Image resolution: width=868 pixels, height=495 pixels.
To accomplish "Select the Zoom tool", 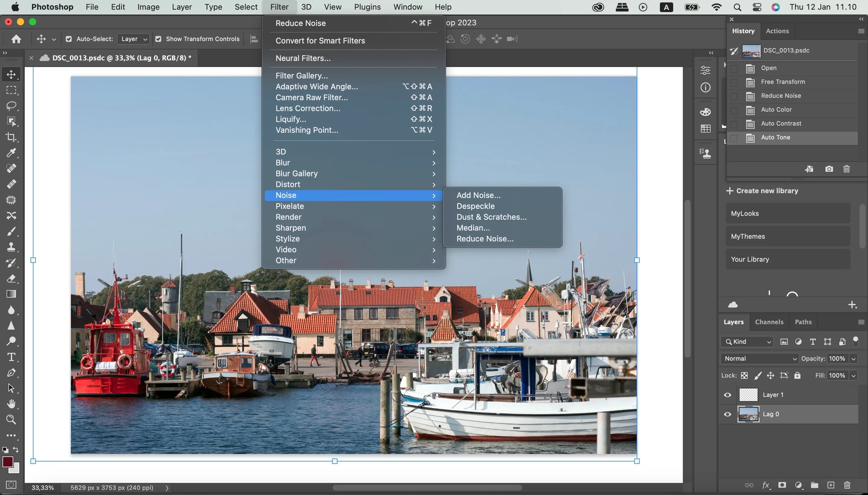I will (x=11, y=420).
